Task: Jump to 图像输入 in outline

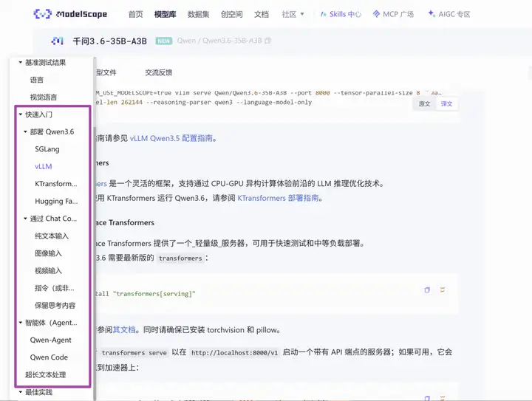Action: click(x=48, y=253)
